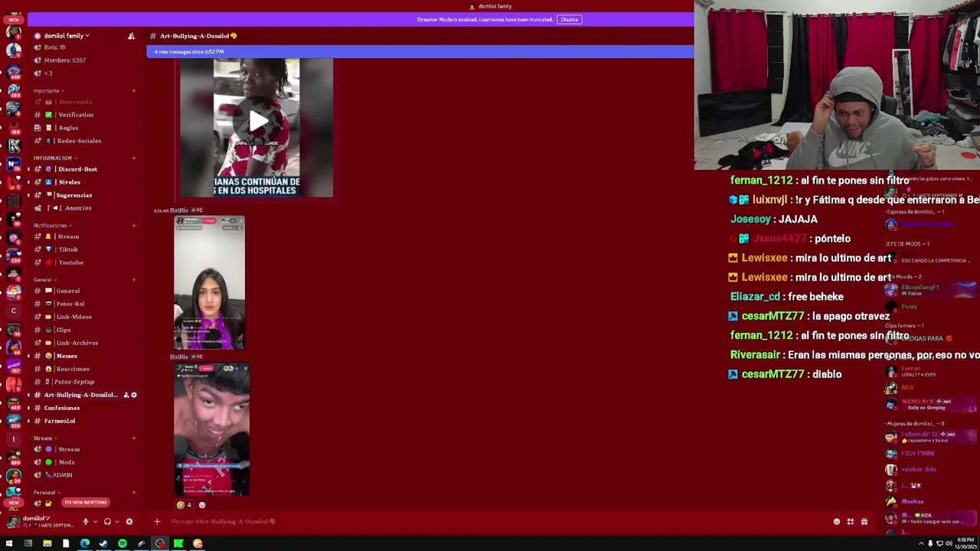Open settings gear for Art-Bullying-A-Domilol channel

(x=134, y=395)
